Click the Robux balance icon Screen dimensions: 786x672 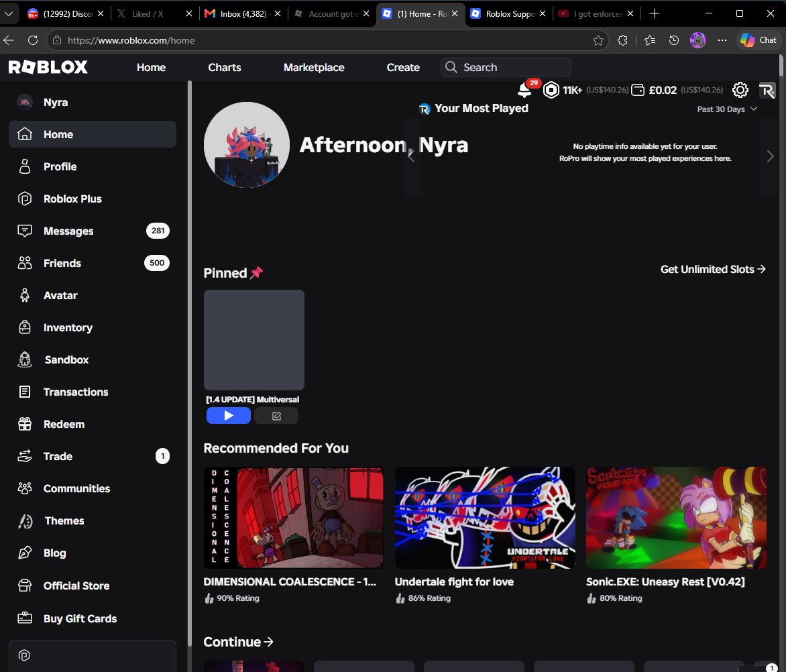coord(551,90)
